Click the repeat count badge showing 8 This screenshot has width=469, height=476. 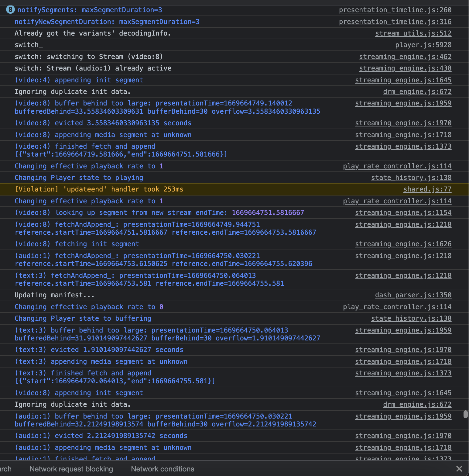pyautogui.click(x=10, y=9)
